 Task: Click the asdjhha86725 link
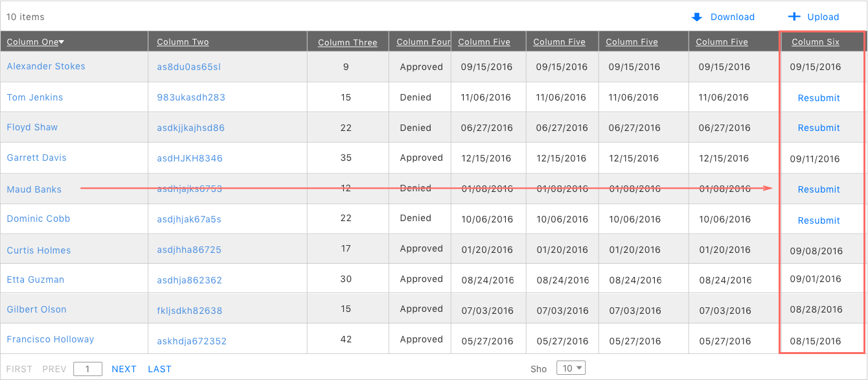(x=189, y=250)
